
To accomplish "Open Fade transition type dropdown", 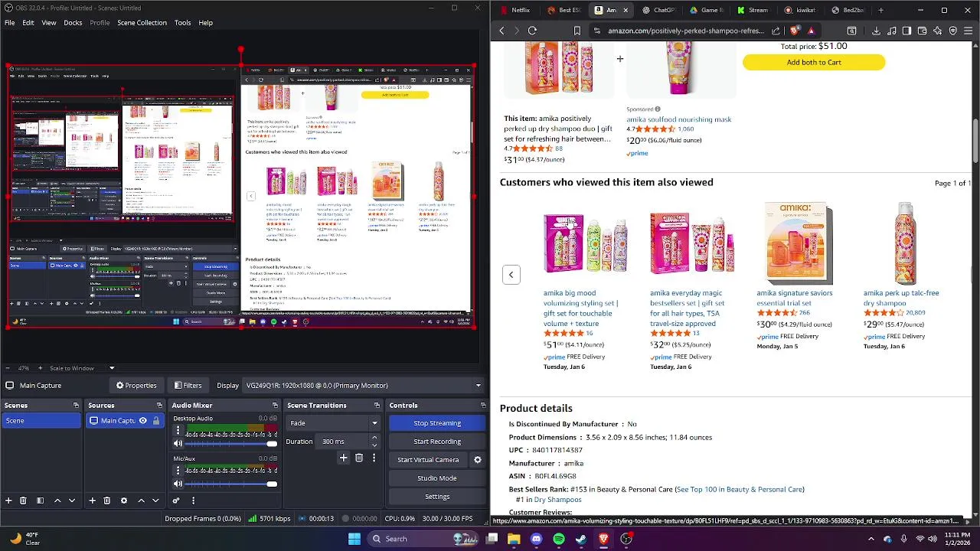I will 333,423.
